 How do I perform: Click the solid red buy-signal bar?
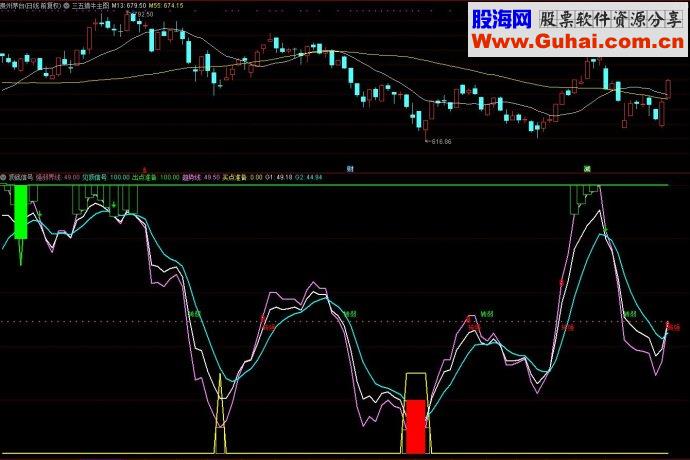pos(415,426)
